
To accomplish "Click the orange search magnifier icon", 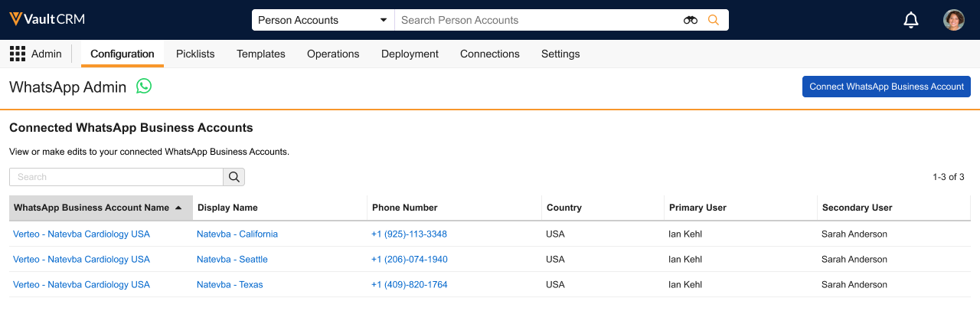I will 714,20.
